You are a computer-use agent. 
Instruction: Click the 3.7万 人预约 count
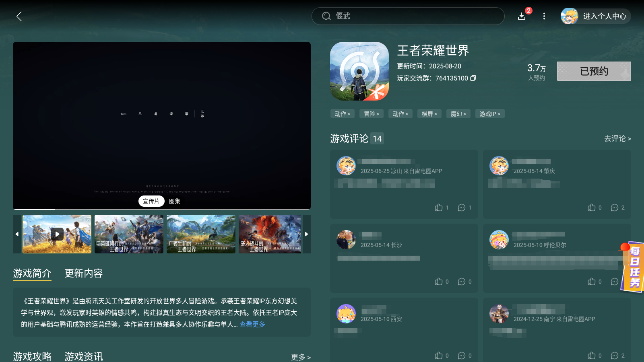pos(537,72)
